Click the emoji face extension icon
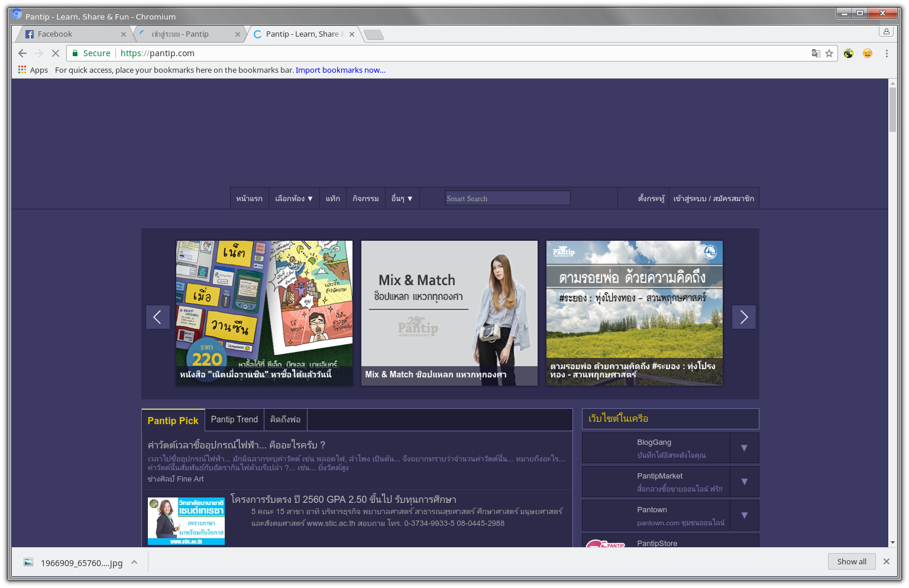This screenshot has height=588, width=909. (x=868, y=53)
